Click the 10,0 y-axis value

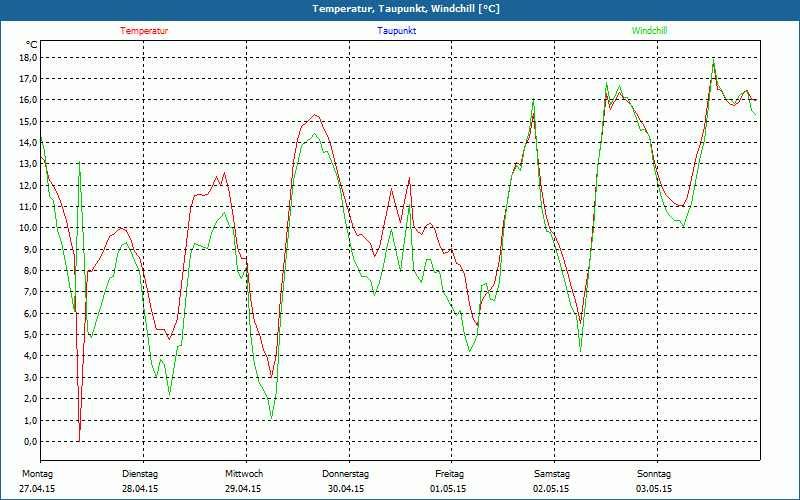click(30, 228)
